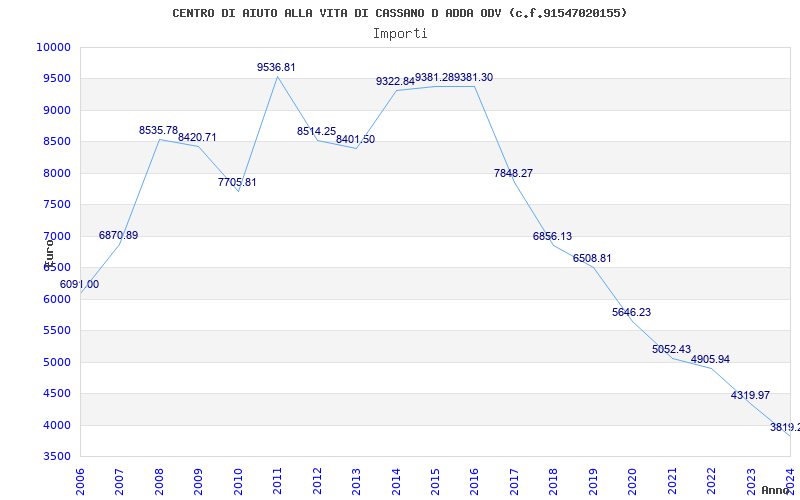Click the 2020 year axis label

633,482
